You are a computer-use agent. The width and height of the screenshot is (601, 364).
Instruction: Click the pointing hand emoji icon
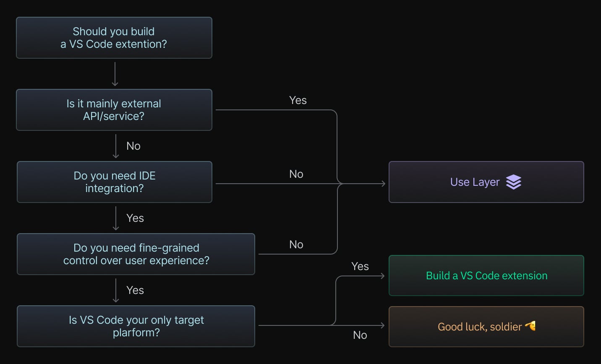[x=530, y=326]
